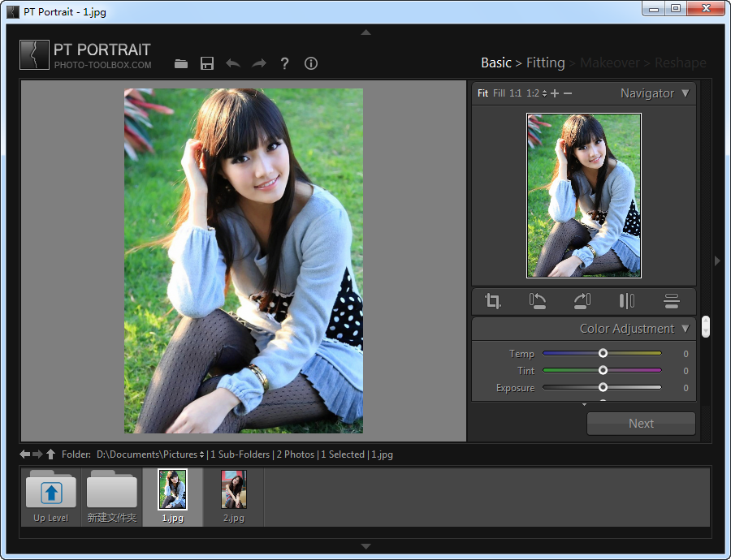The width and height of the screenshot is (731, 560).
Task: Click the Temp slider handle
Action: 603,354
